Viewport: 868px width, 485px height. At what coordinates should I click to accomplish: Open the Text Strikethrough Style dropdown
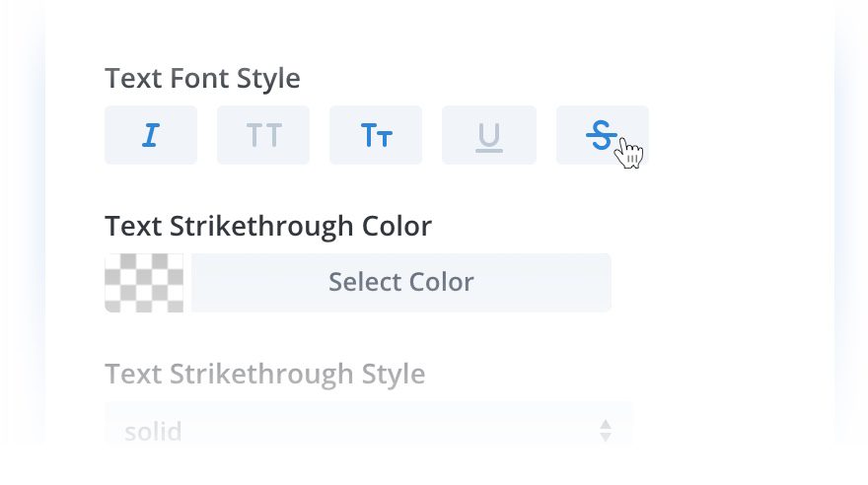(368, 430)
